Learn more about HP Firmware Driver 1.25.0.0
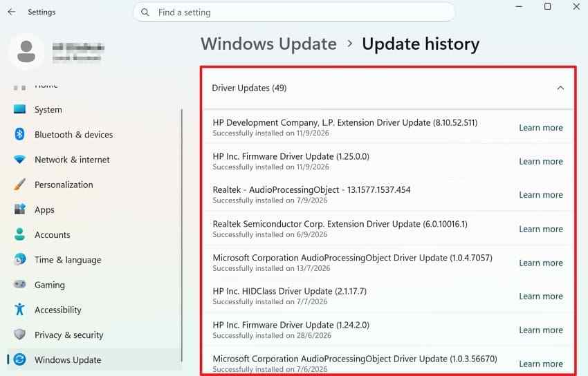This screenshot has height=376, width=588. 541,162
